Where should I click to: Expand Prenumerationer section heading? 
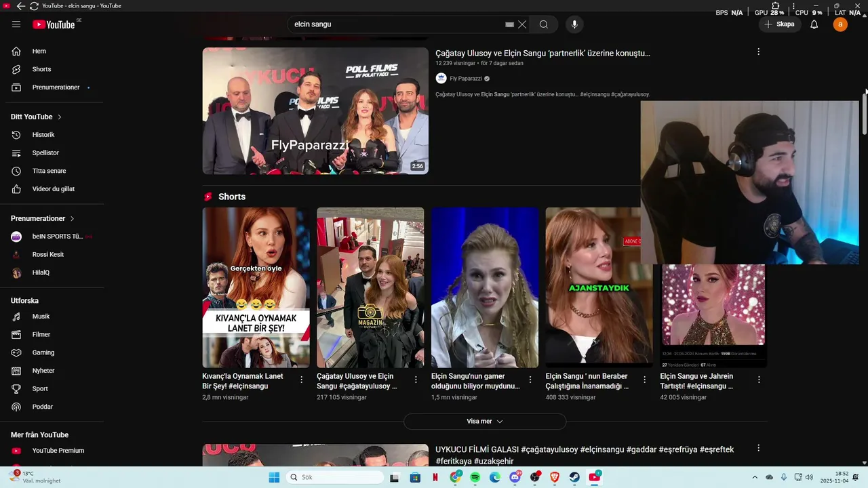pyautogui.click(x=42, y=218)
